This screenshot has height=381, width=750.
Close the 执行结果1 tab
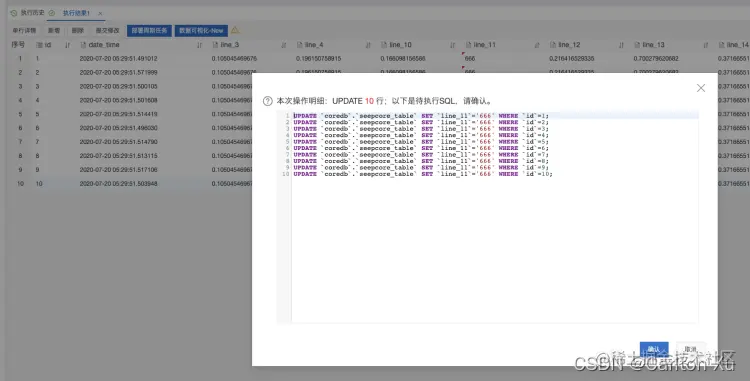click(x=100, y=13)
